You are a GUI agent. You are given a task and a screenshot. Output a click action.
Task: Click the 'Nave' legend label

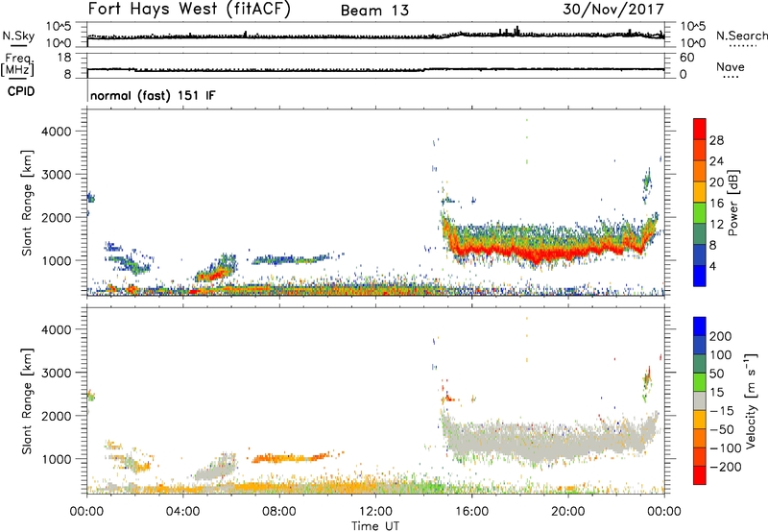[x=731, y=66]
